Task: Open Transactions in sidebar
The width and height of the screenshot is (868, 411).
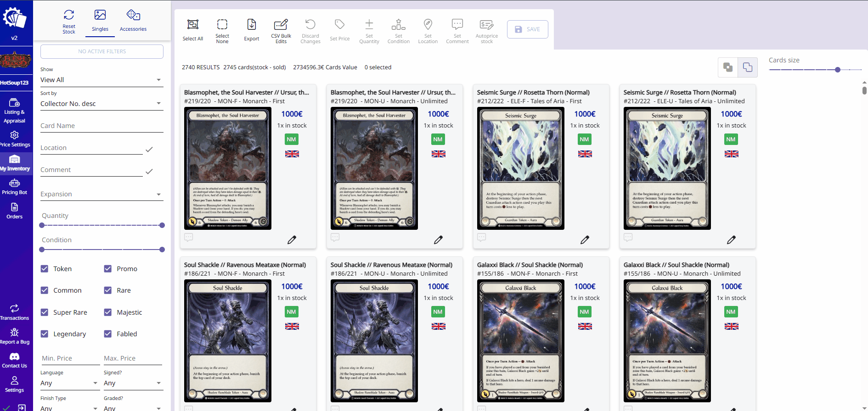Action: pyautogui.click(x=15, y=312)
